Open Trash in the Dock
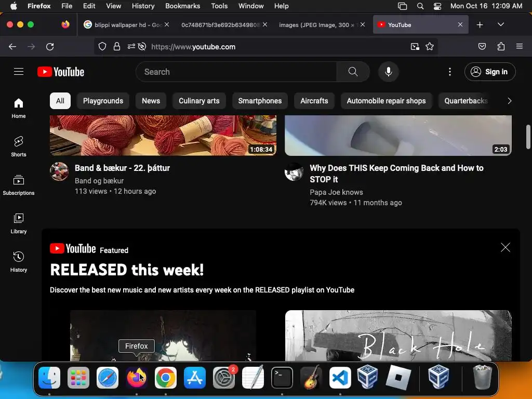The height and width of the screenshot is (399, 532). (x=482, y=377)
